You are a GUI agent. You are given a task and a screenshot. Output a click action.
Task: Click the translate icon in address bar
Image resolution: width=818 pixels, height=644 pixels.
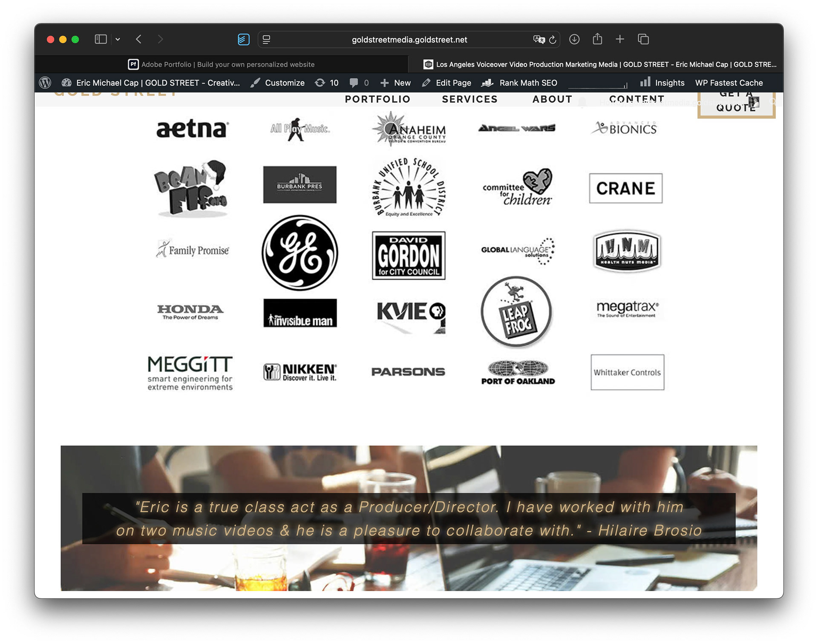pyautogui.click(x=539, y=40)
